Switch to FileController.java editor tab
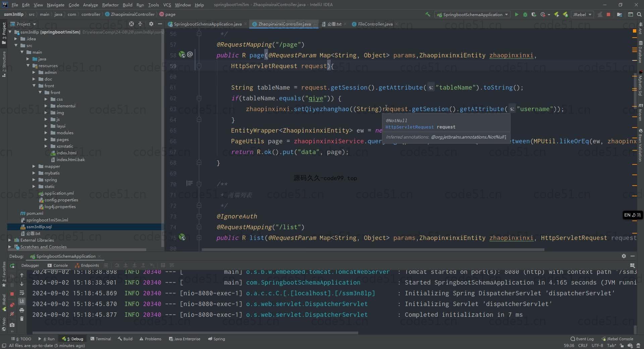Screen dimensions: 644x349 tap(375, 24)
